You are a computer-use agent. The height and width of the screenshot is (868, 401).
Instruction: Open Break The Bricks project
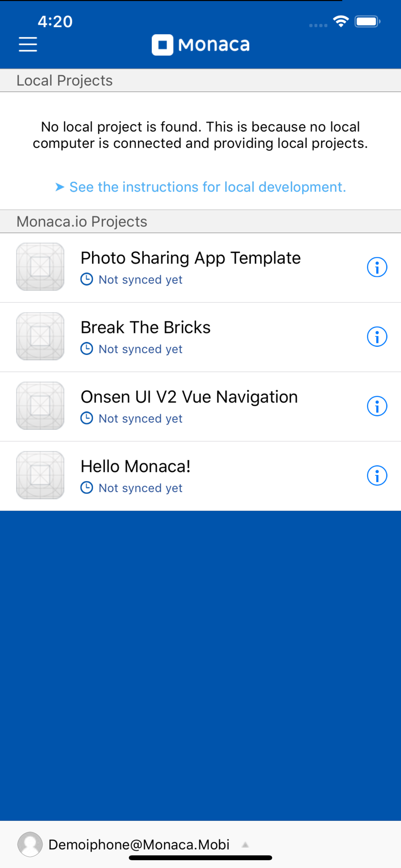(200, 337)
